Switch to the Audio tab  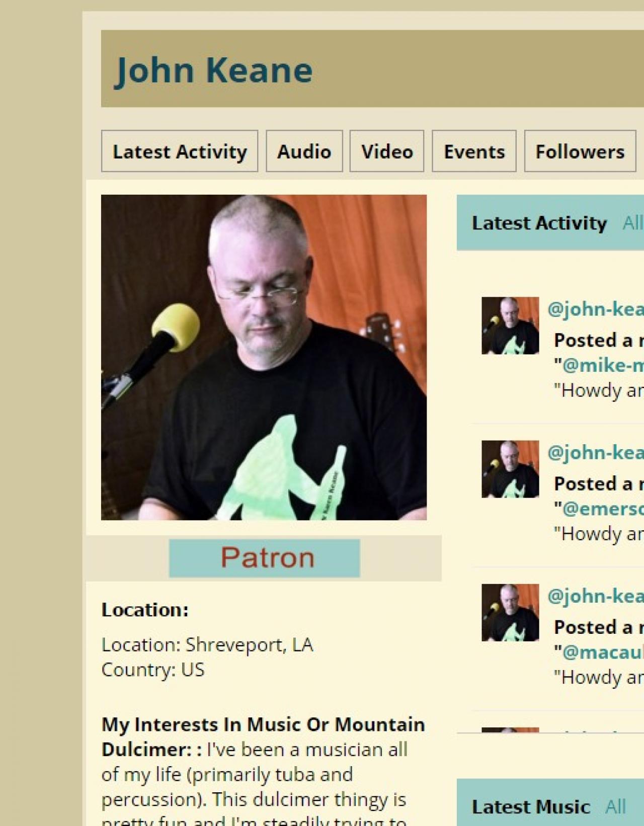point(304,151)
